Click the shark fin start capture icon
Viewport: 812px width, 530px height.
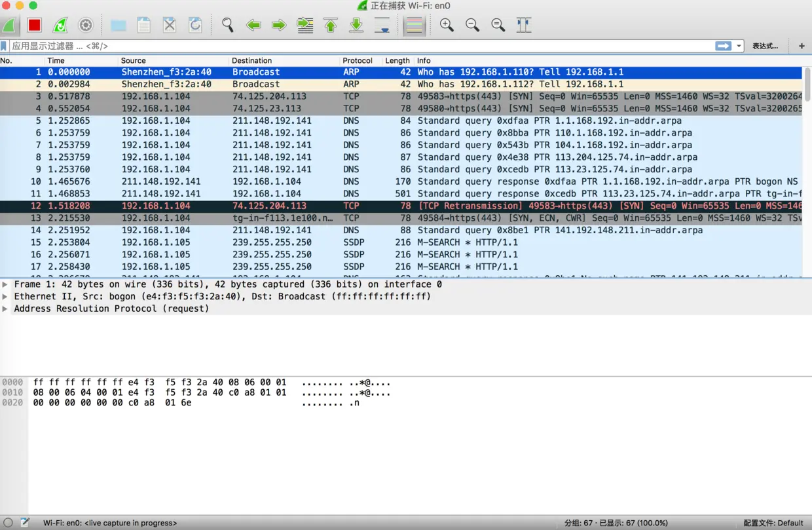coord(9,26)
